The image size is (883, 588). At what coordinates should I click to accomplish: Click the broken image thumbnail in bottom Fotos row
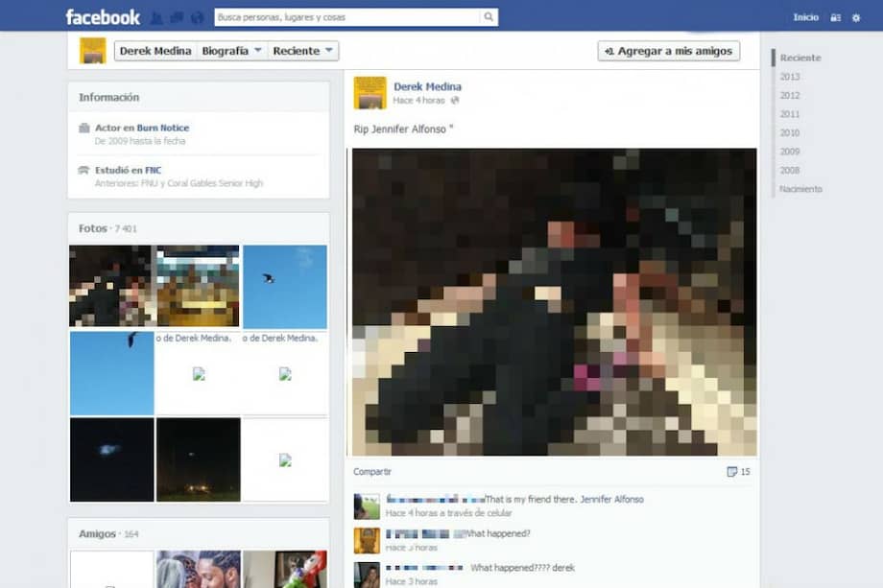285,459
